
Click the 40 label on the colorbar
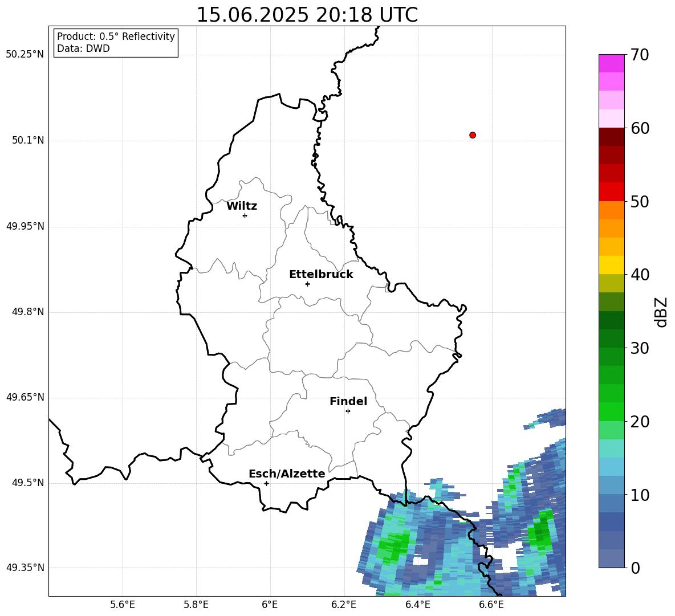point(640,275)
